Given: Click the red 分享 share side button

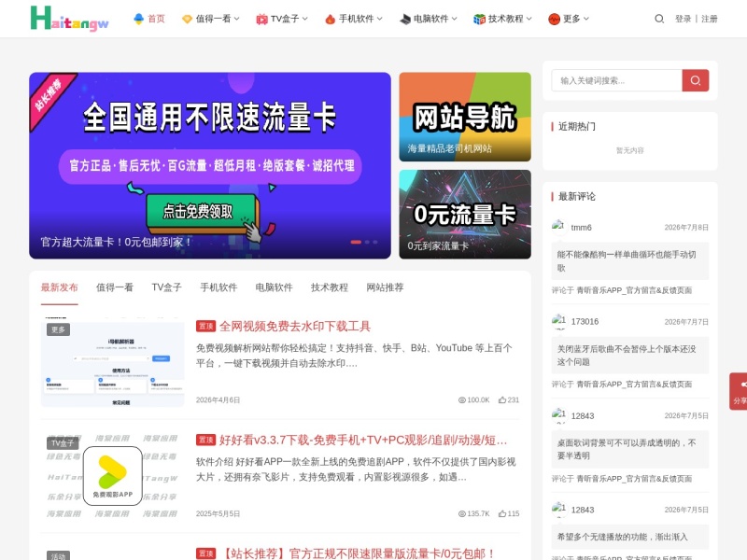Looking at the screenshot, I should coord(739,391).
